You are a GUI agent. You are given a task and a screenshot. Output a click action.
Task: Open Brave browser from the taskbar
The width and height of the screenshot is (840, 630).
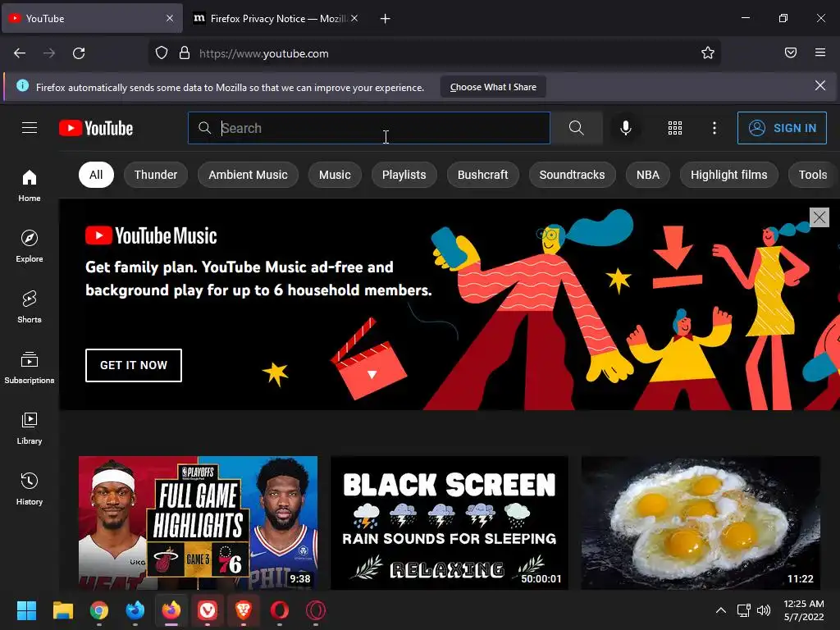pos(244,610)
